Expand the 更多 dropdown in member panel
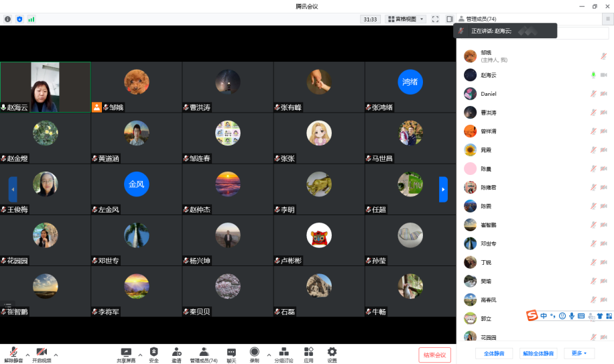 click(x=579, y=353)
